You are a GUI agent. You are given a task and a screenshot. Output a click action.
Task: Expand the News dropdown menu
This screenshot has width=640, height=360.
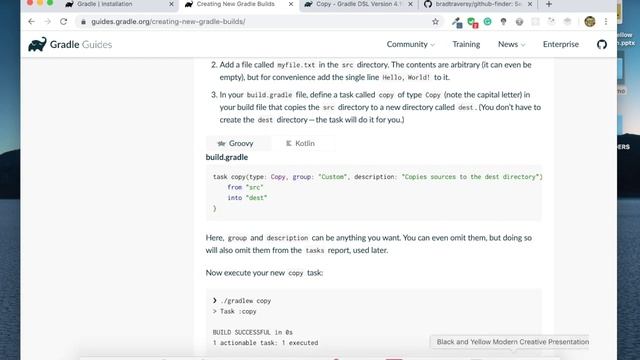(511, 44)
